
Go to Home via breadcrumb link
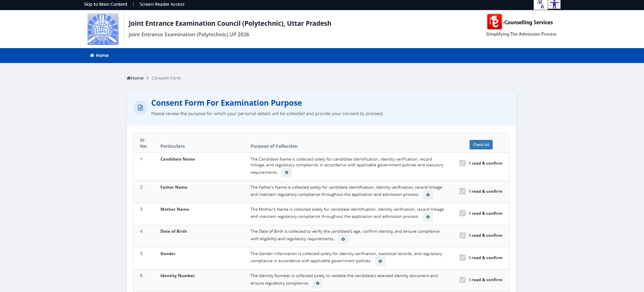point(135,78)
